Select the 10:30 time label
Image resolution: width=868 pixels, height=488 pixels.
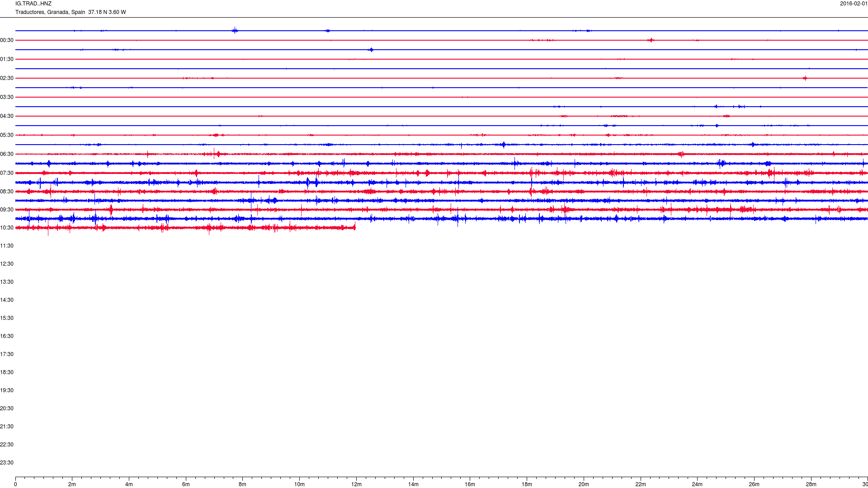point(7,228)
